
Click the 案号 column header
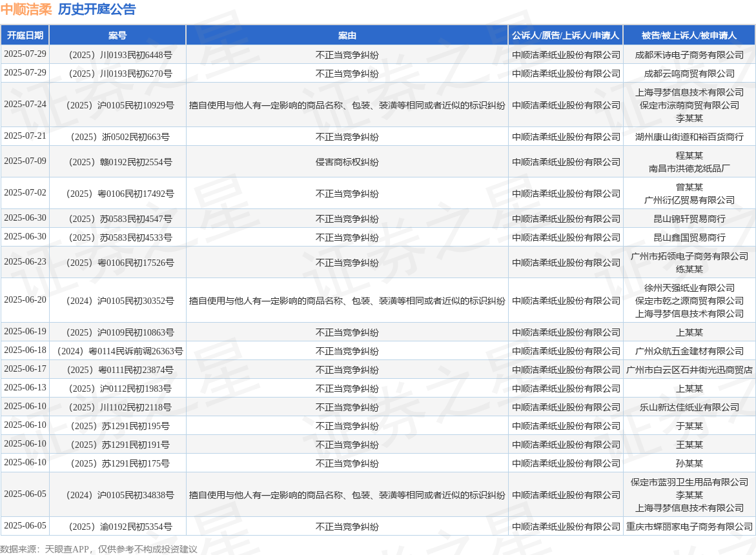117,35
